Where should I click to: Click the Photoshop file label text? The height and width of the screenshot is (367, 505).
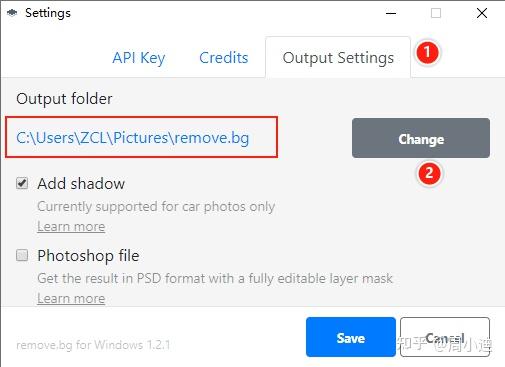[88, 256]
